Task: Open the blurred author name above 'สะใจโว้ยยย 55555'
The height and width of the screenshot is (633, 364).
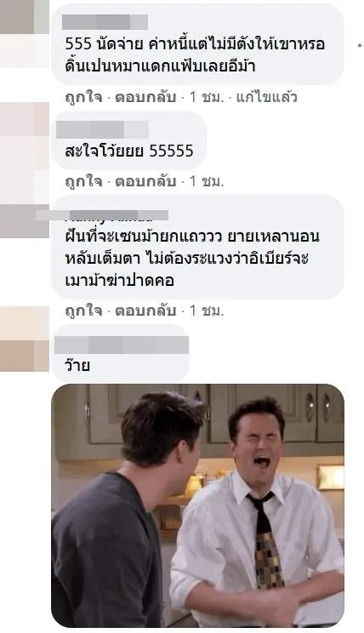Action: (x=103, y=129)
